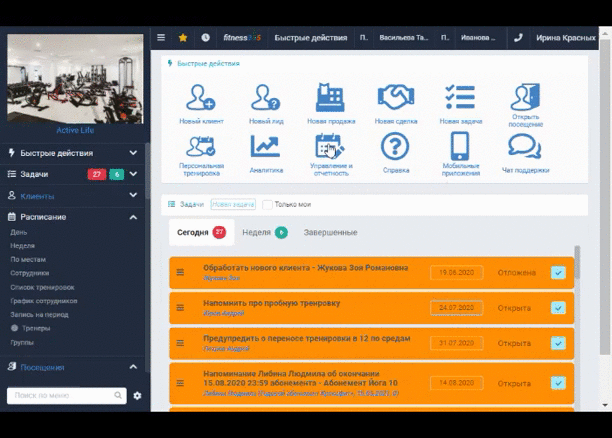Mark Напомнить про пробную тренировку task complete

(558, 308)
